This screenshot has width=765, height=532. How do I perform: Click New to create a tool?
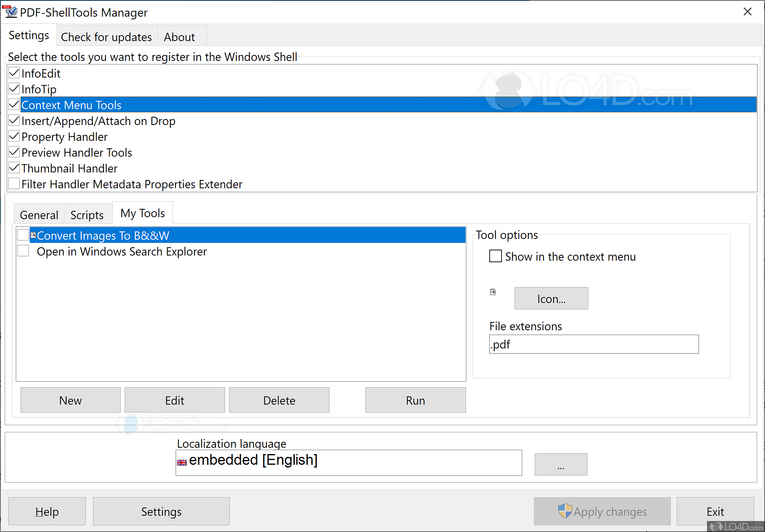70,400
